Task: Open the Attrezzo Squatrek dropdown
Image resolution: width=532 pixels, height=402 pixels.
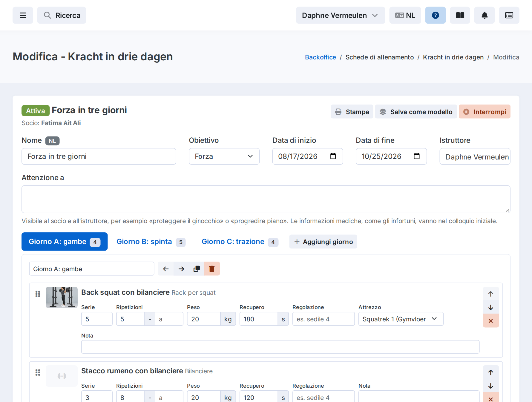Action: point(401,319)
